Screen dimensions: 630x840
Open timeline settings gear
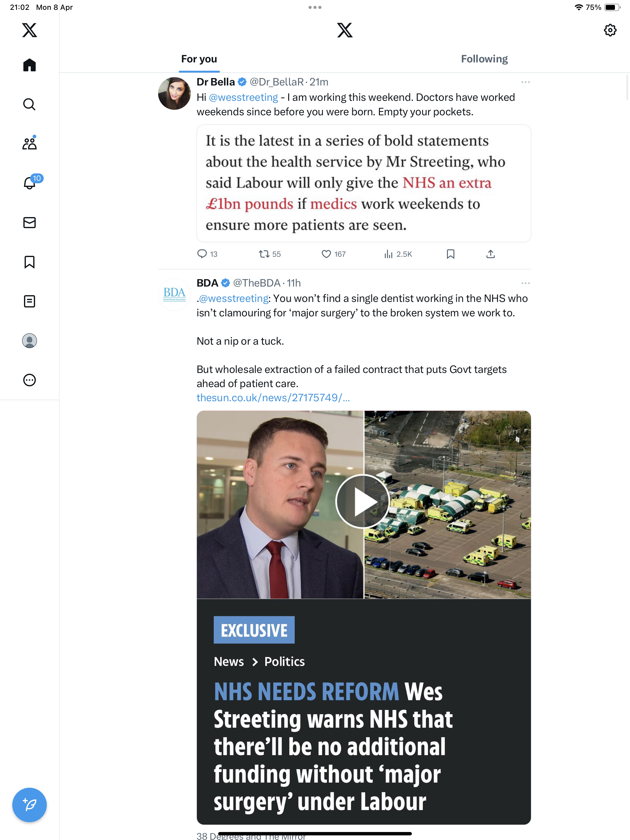pos(610,30)
